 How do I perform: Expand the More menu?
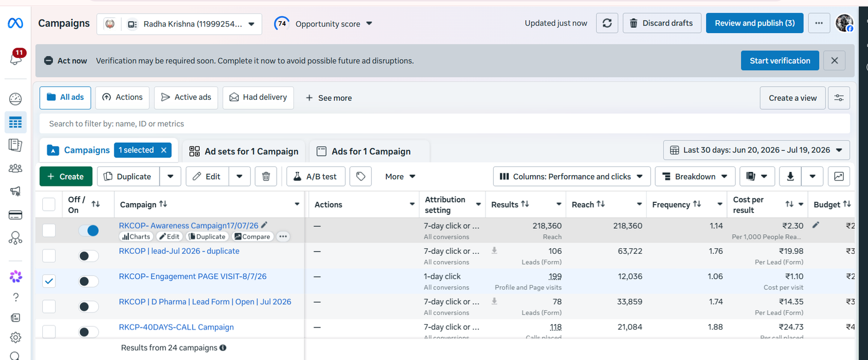point(400,177)
